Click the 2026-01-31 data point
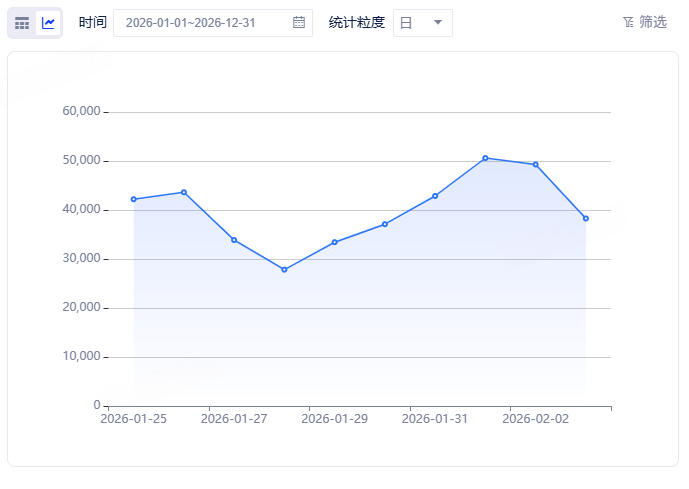Image resolution: width=689 pixels, height=489 pixels. 435,196
